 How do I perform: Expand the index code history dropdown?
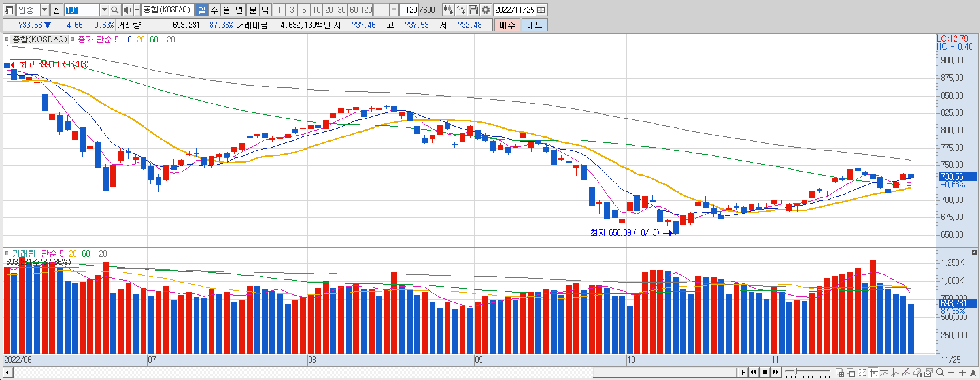click(105, 10)
